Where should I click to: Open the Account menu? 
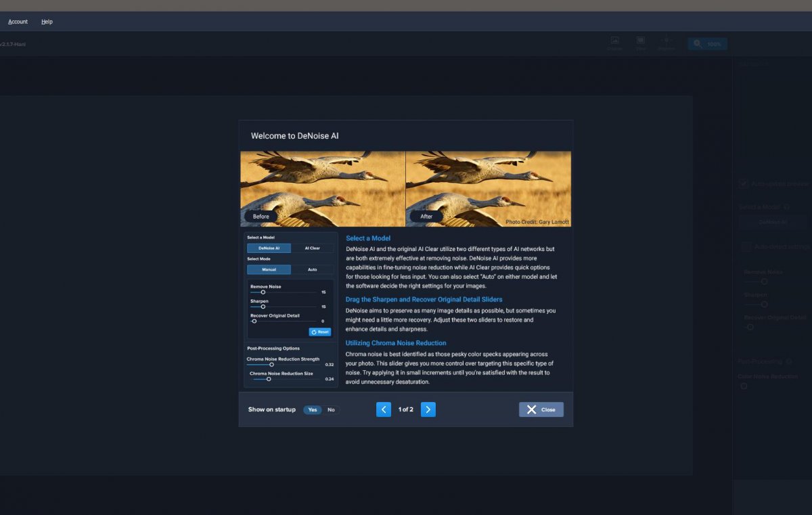pyautogui.click(x=18, y=22)
